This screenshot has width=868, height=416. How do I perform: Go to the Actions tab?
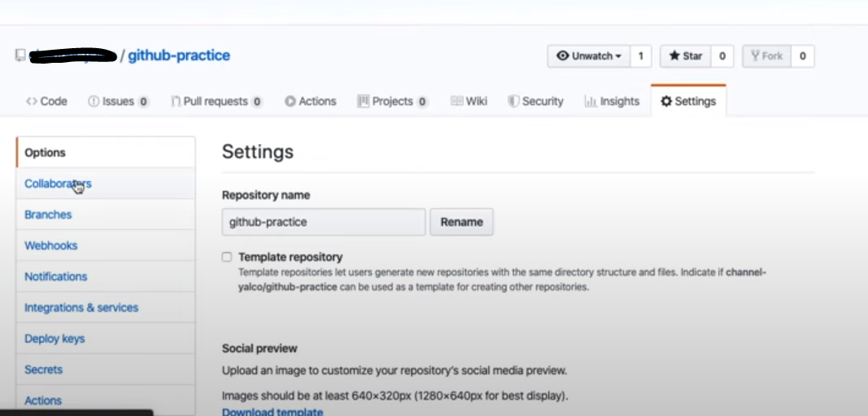[310, 101]
